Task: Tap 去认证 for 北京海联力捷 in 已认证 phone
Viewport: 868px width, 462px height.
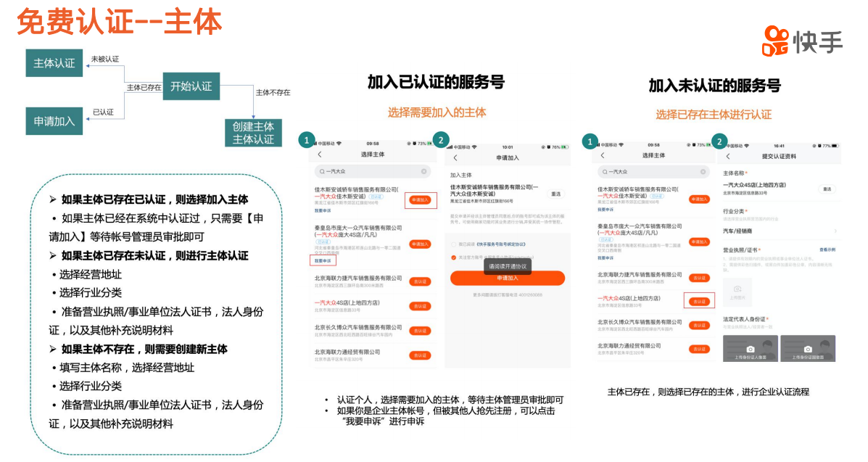Action: 420,281
